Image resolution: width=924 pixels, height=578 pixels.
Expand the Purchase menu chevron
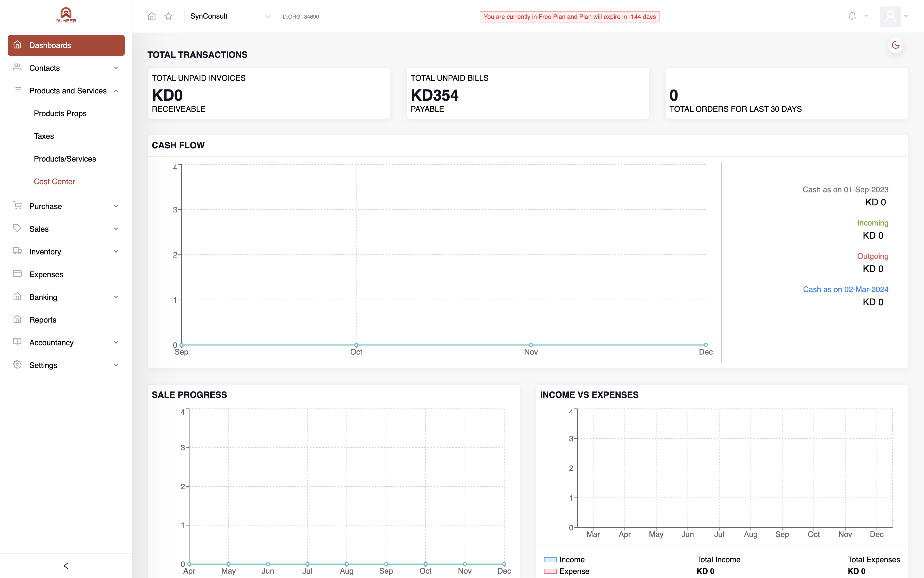(116, 206)
